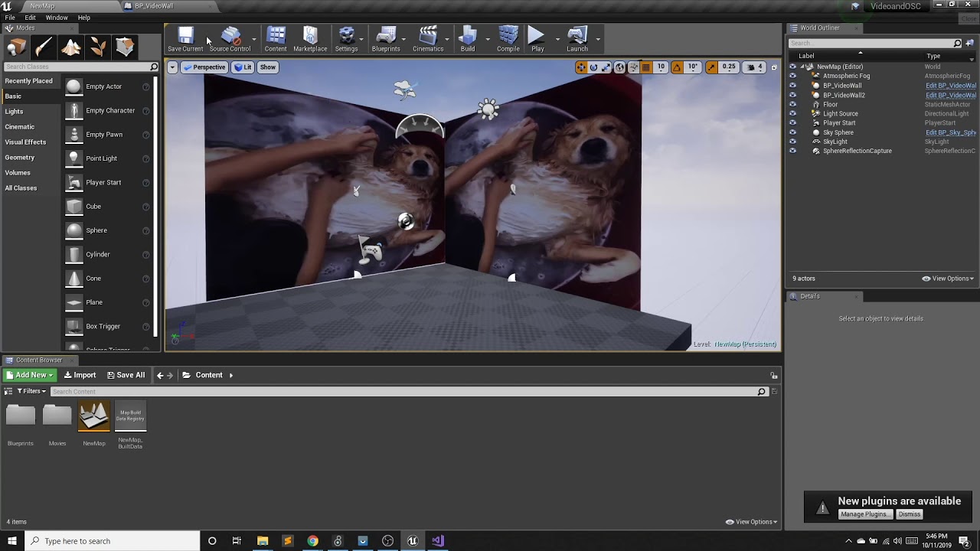Open grid snap value 10 dropdown
The height and width of the screenshot is (551, 980).
pos(661,67)
